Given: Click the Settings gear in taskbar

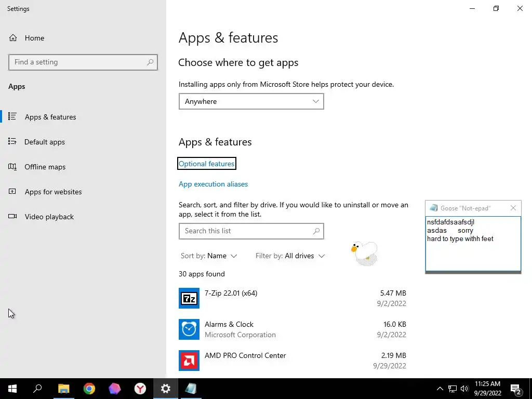Looking at the screenshot, I should coord(166,389).
